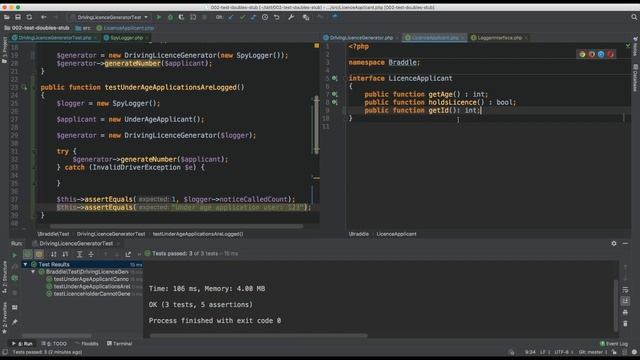Click pin tab icon in Run sidebar

pyautogui.click(x=15, y=322)
